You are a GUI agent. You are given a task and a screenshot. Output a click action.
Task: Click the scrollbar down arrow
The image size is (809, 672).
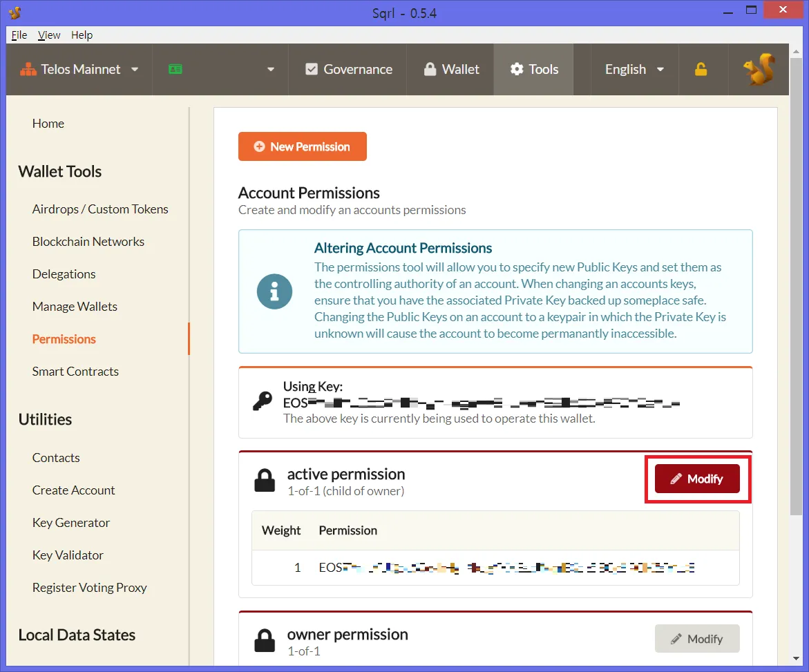[796, 659]
